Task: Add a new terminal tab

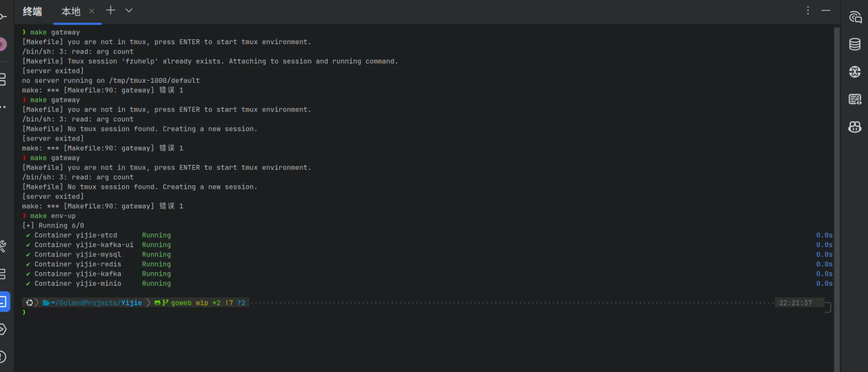Action: (111, 10)
